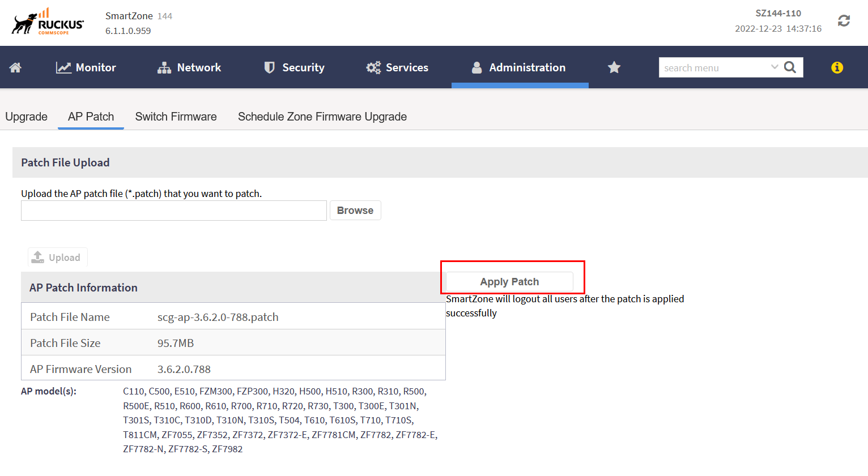
Task: Focus the search menu input field
Action: tap(715, 67)
